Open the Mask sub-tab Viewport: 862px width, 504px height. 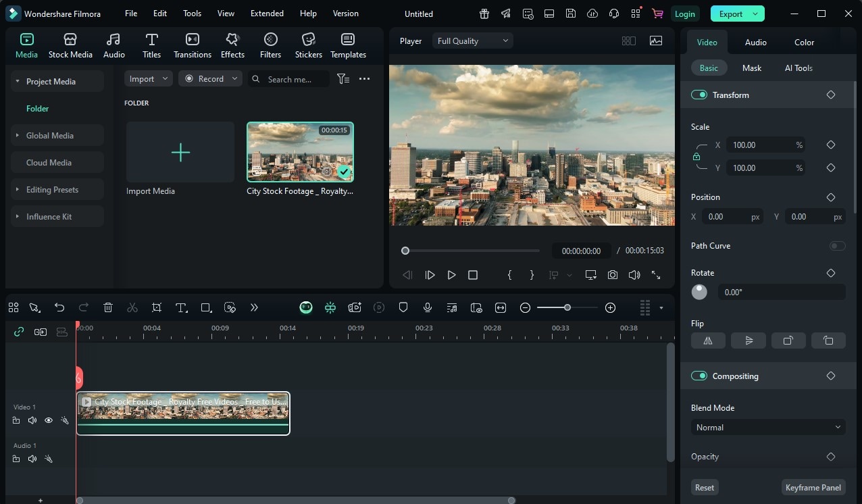point(752,68)
